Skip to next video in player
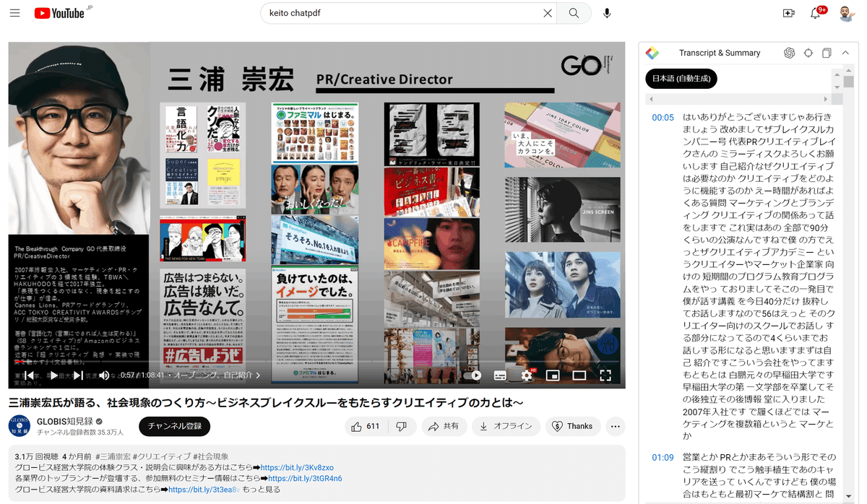867x504 pixels. click(78, 375)
